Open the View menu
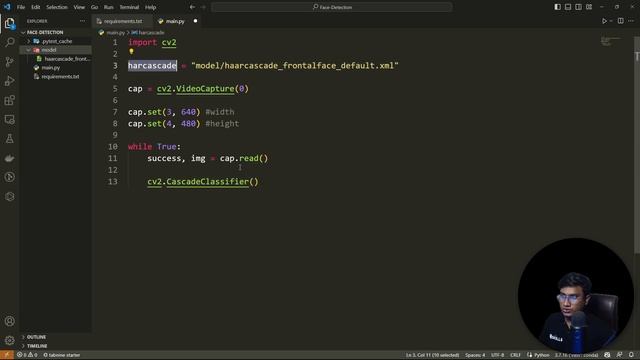This screenshot has width=640, height=360. pyautogui.click(x=79, y=7)
